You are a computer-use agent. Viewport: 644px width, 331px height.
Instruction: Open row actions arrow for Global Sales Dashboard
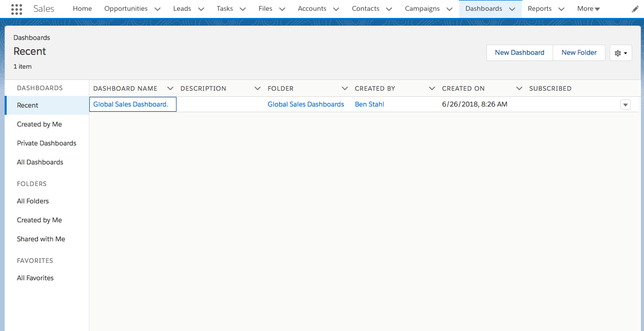coord(625,105)
